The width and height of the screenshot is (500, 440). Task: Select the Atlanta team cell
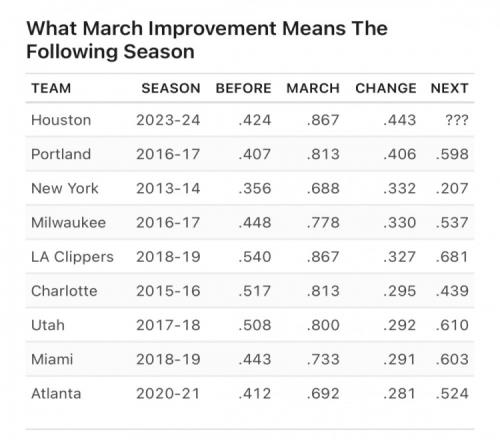pyautogui.click(x=56, y=394)
